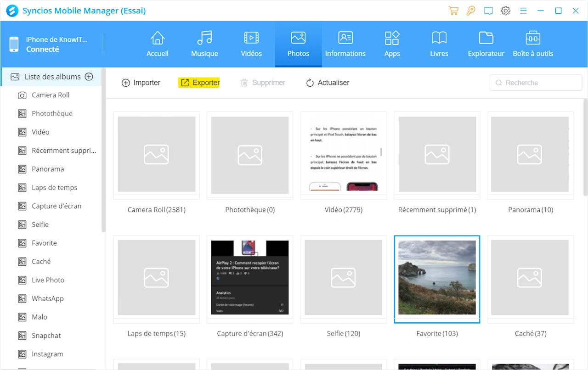
Task: Select Vidéo album in sidebar
Action: [51, 132]
